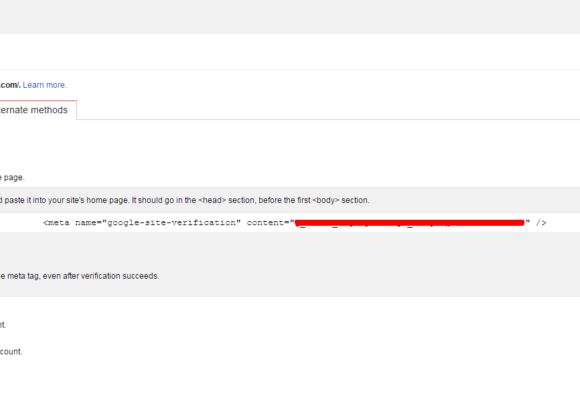Click the gray header bar at top
580x400 pixels.
pos(290,17)
